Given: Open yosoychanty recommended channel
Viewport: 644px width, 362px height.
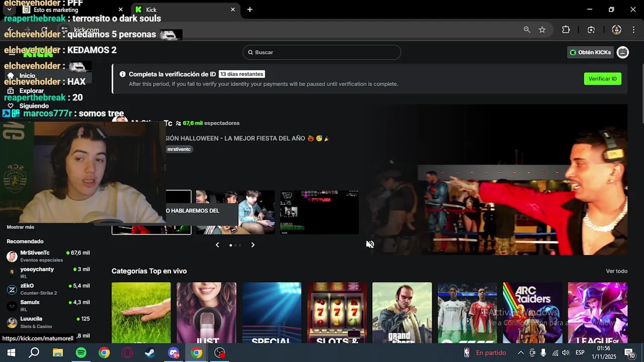Looking at the screenshot, I should tap(48, 273).
